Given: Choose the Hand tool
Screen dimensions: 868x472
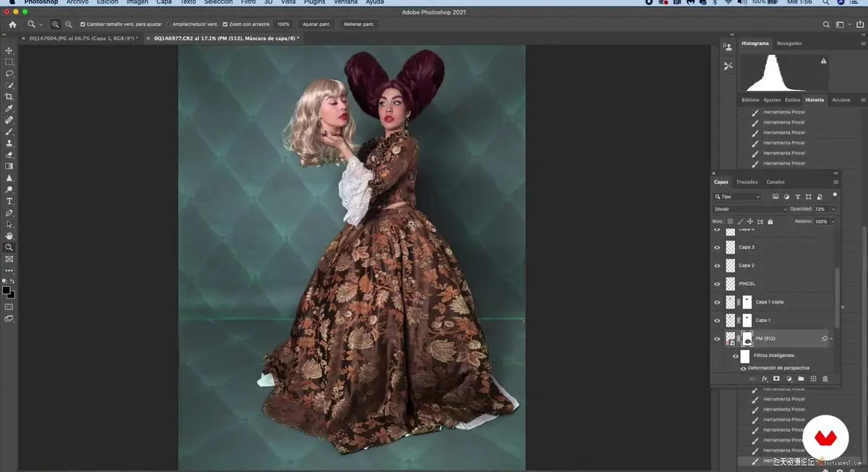Looking at the screenshot, I should coord(9,236).
